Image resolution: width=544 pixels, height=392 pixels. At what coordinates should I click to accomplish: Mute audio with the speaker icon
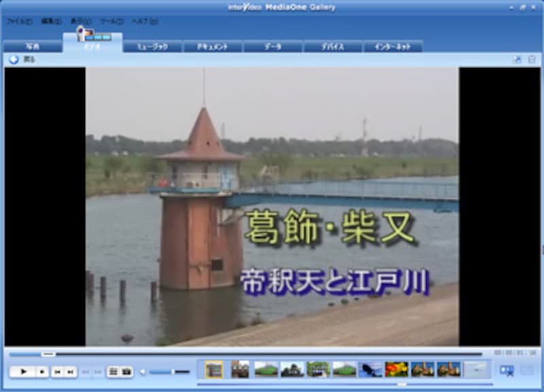click(143, 372)
